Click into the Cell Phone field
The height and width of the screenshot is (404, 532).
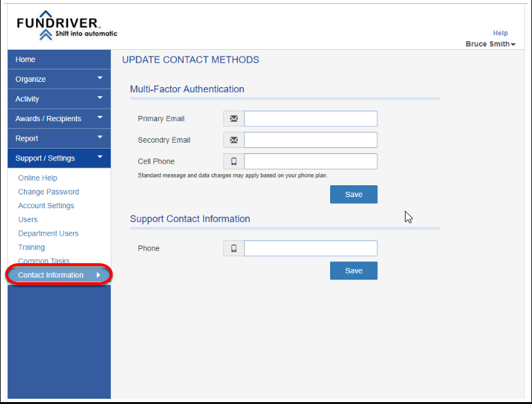pyautogui.click(x=311, y=162)
